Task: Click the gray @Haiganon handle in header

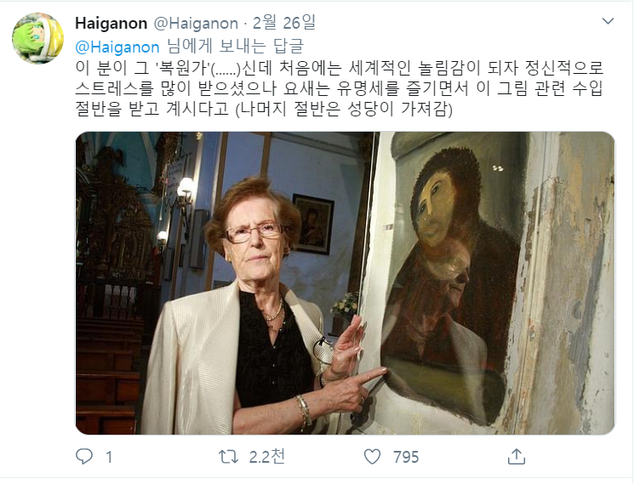Action: pos(196,23)
